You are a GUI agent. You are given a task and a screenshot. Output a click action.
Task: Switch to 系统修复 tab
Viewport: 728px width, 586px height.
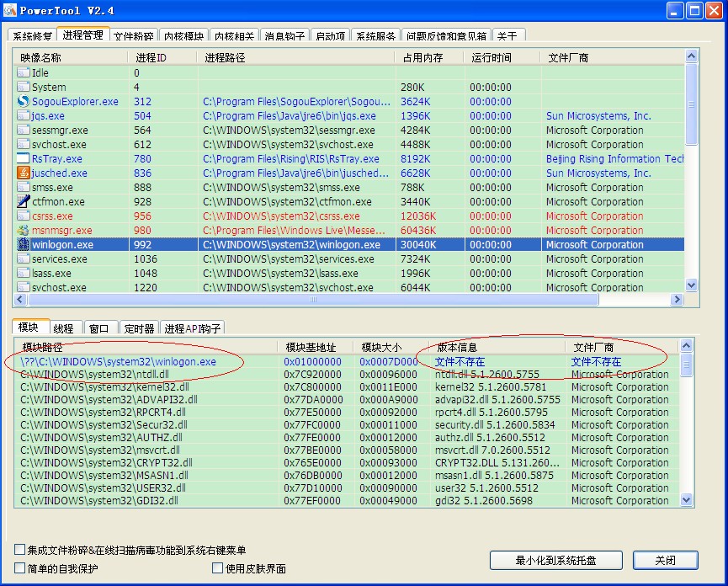click(x=32, y=35)
